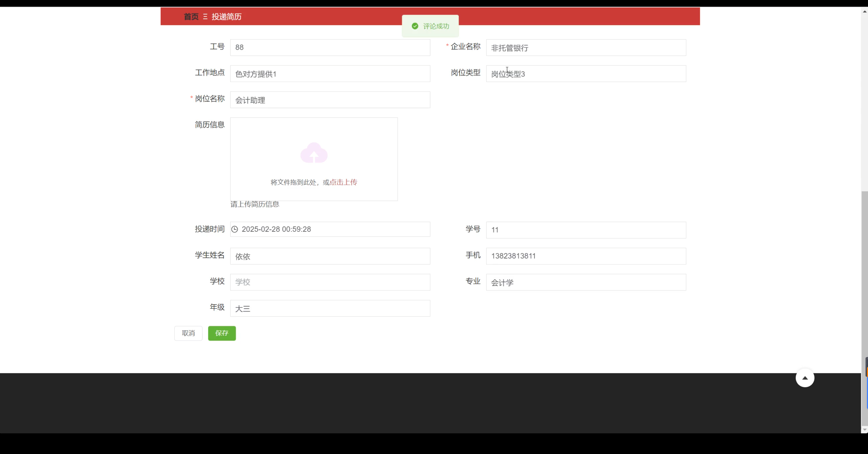The image size is (868, 454).
Task: Click the cloud upload icon
Action: coord(314,153)
